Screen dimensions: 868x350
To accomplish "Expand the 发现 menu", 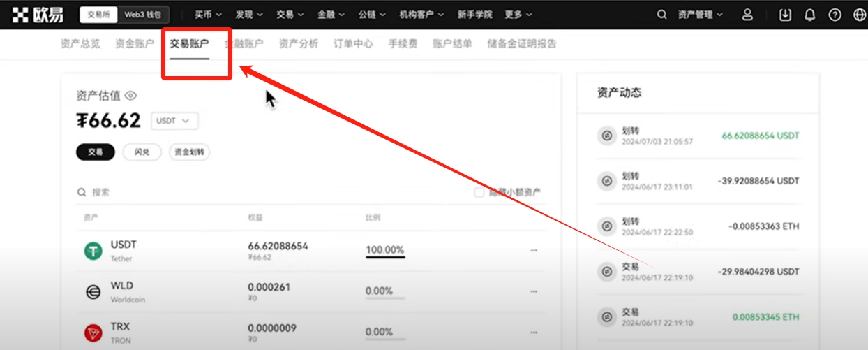I will pyautogui.click(x=249, y=15).
